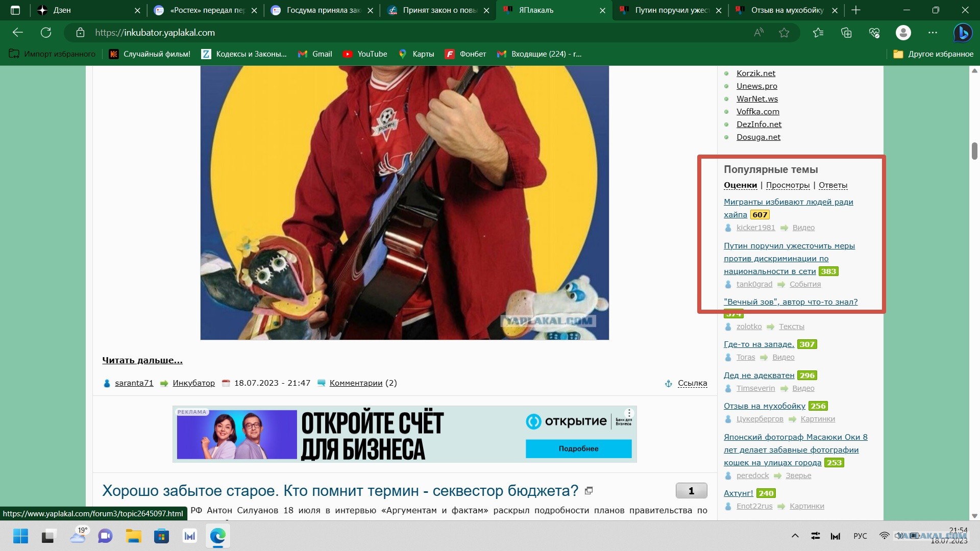The height and width of the screenshot is (551, 980).
Task: Open Read Aloud in address bar
Action: click(x=759, y=33)
